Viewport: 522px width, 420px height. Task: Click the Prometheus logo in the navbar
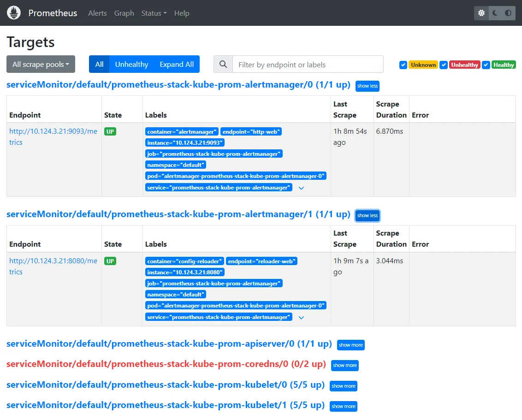click(14, 13)
